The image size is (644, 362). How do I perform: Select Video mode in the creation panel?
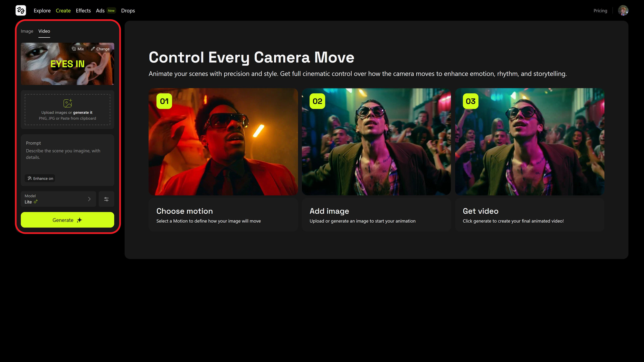coord(44,31)
